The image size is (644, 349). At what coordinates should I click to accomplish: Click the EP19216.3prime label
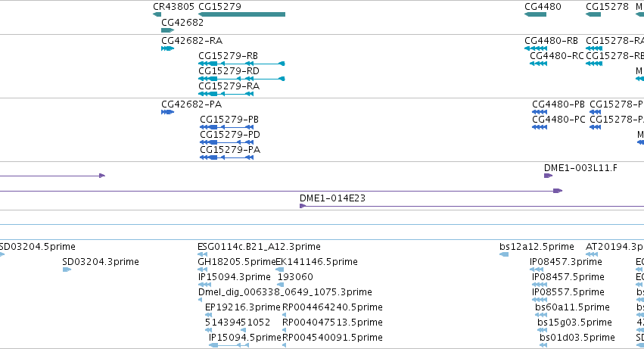[242, 307]
